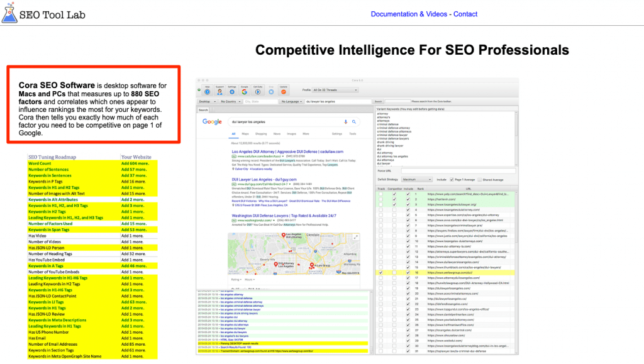Click the Number of Sentences row
This screenshot has width=644, height=364.
[x=92, y=170]
